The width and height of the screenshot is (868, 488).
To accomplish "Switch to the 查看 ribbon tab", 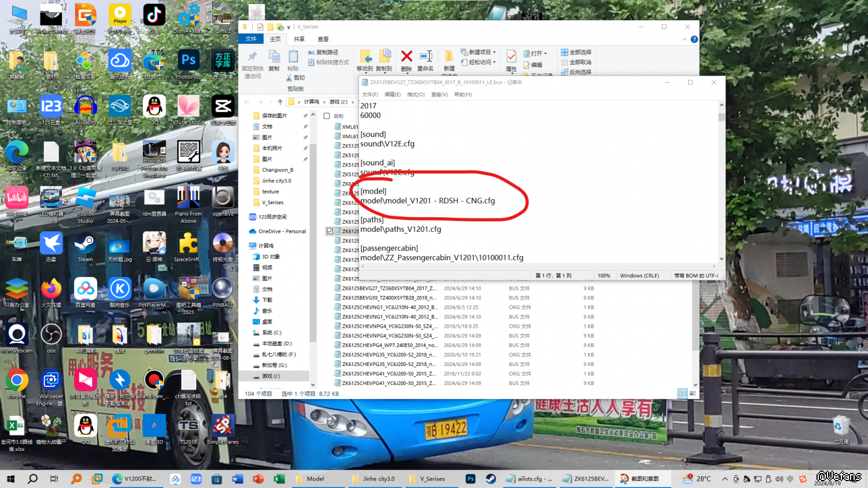I will click(323, 39).
